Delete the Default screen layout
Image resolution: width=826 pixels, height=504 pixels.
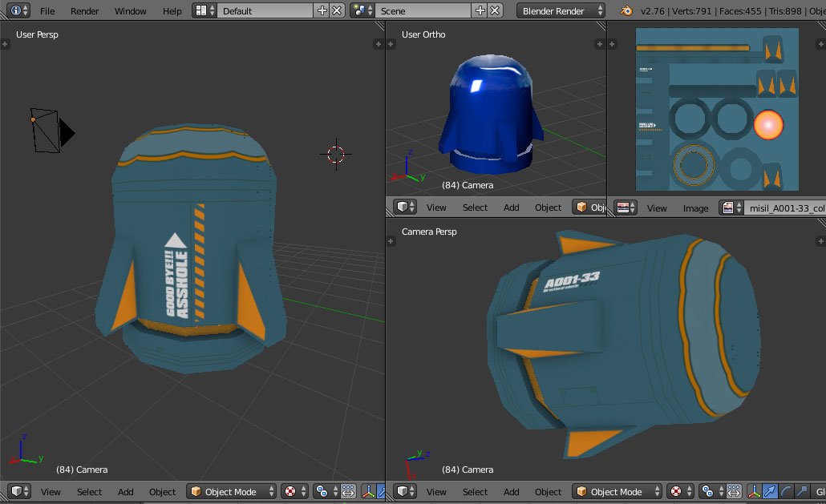tap(337, 10)
